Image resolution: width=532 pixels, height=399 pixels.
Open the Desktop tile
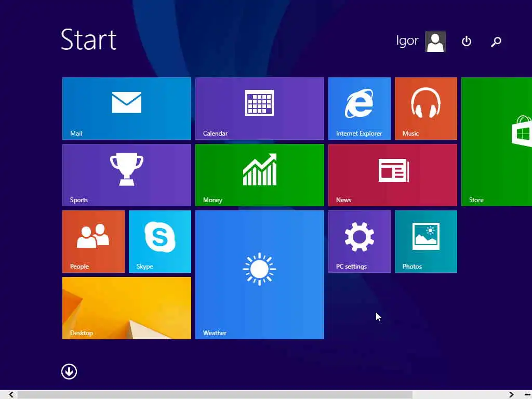pyautogui.click(x=127, y=308)
